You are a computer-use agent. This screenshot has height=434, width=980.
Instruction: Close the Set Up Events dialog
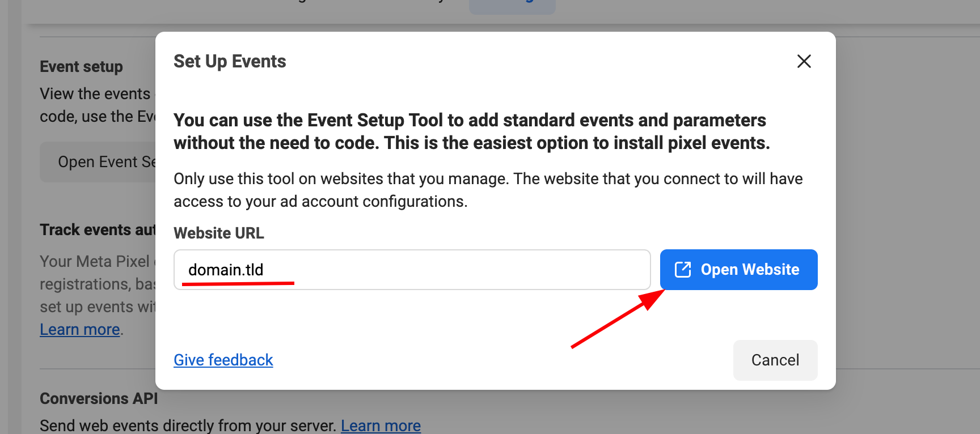804,61
